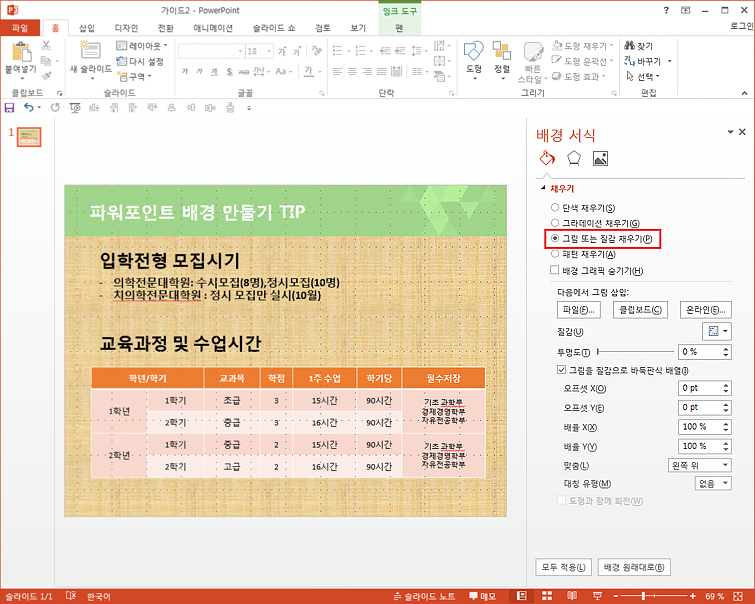755x604 pixels.
Task: Select 그라데이션 채우기 radio button
Action: point(555,223)
